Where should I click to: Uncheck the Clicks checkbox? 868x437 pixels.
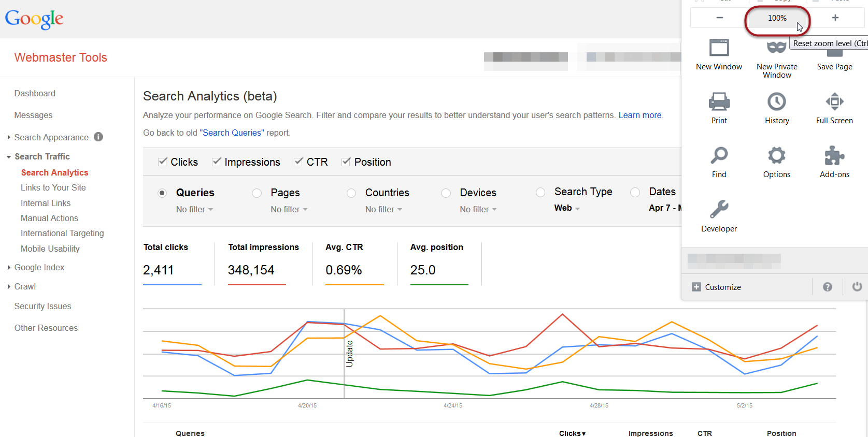point(163,162)
